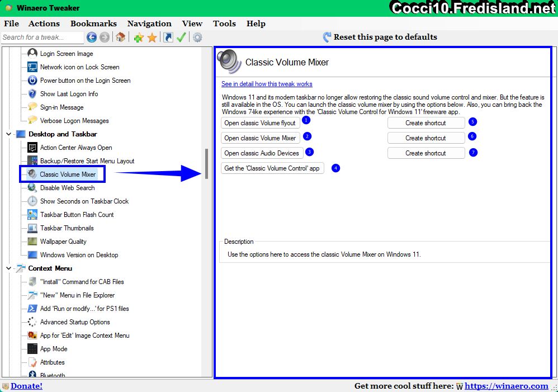
Task: Click the Network icon on Lock Screen icon
Action: click(32, 67)
